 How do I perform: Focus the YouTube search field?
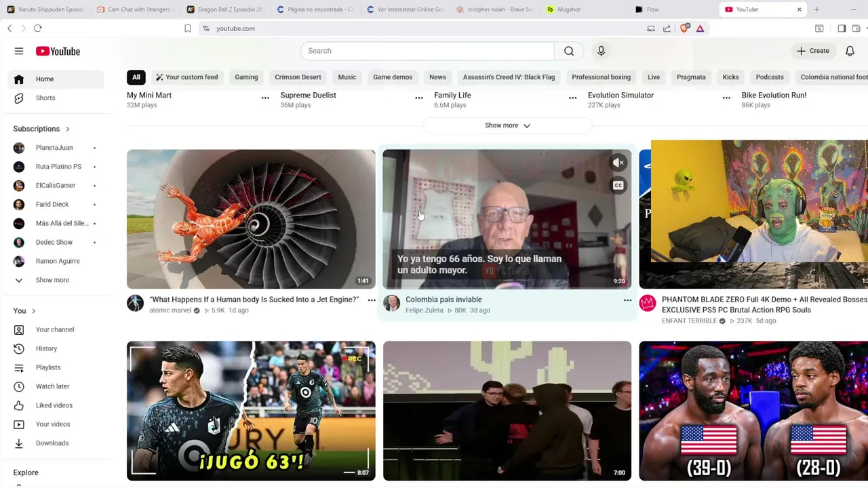click(x=427, y=51)
